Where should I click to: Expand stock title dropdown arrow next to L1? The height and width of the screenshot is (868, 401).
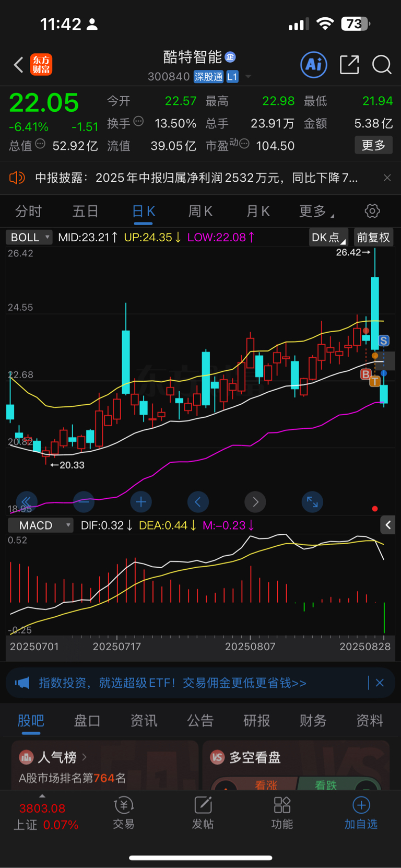[249, 77]
